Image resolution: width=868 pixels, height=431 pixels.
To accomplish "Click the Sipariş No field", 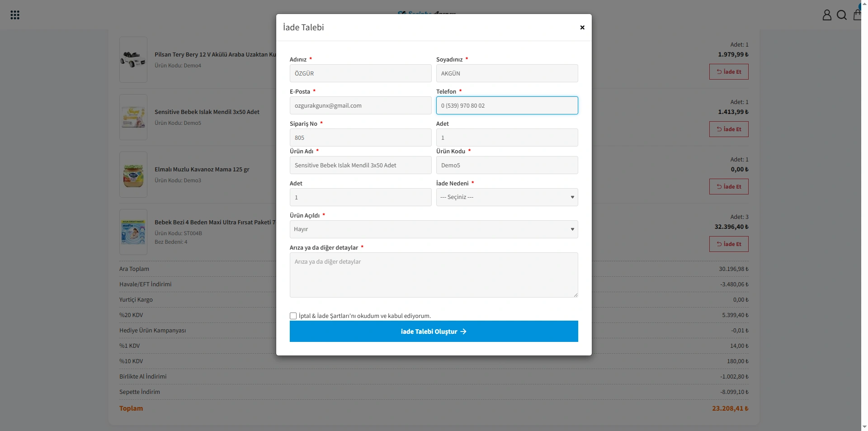I will (360, 137).
